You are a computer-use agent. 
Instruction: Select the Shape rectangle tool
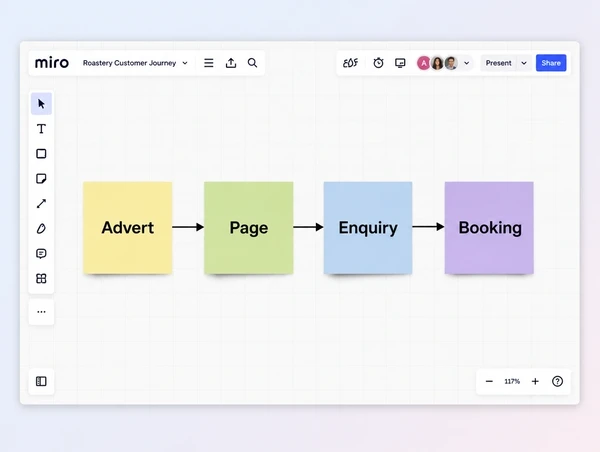coord(41,153)
